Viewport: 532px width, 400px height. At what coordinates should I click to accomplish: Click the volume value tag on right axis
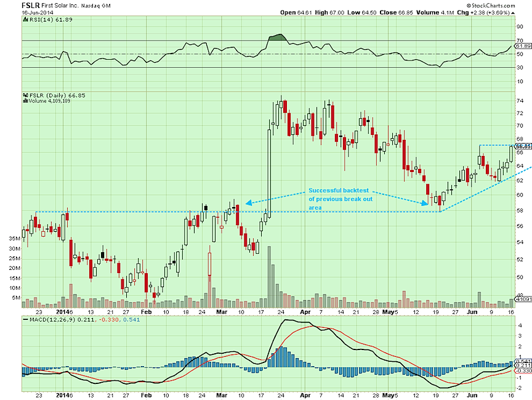click(523, 299)
